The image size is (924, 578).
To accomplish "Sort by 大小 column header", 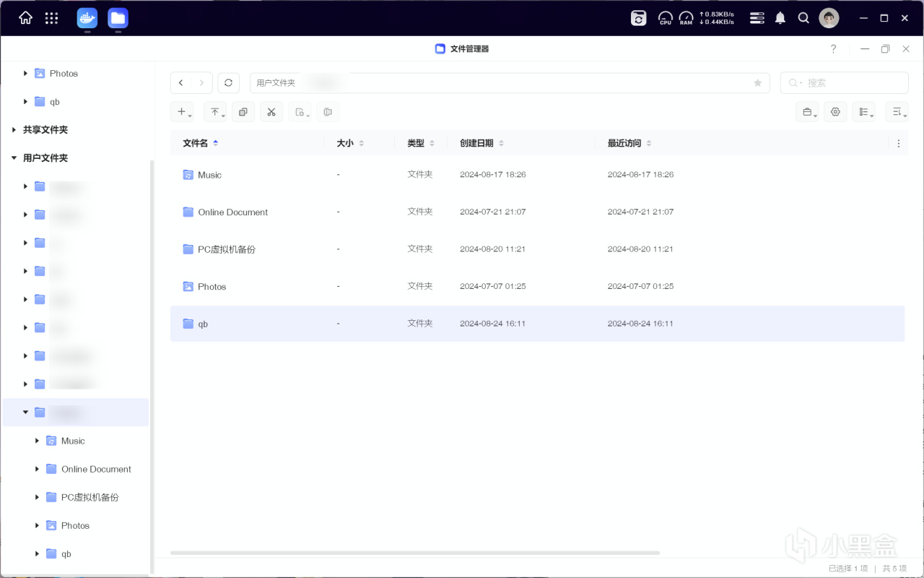I will click(x=345, y=143).
